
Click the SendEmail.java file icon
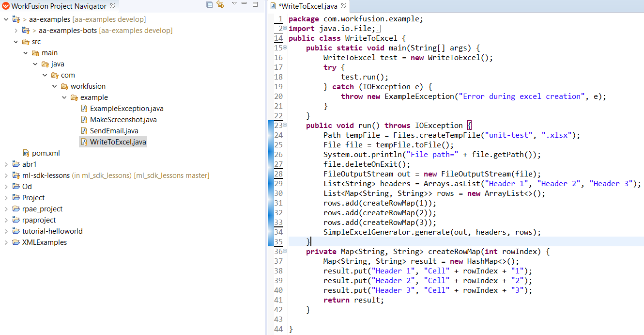[x=84, y=131]
